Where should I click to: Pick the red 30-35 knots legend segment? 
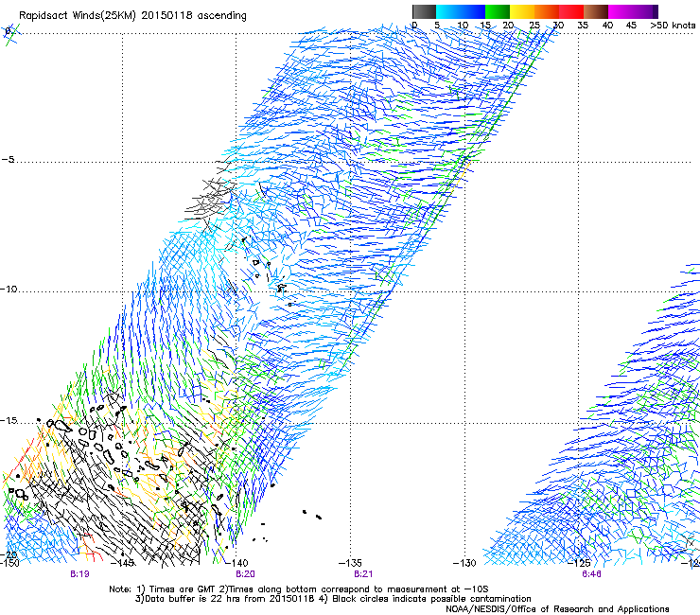(x=571, y=11)
